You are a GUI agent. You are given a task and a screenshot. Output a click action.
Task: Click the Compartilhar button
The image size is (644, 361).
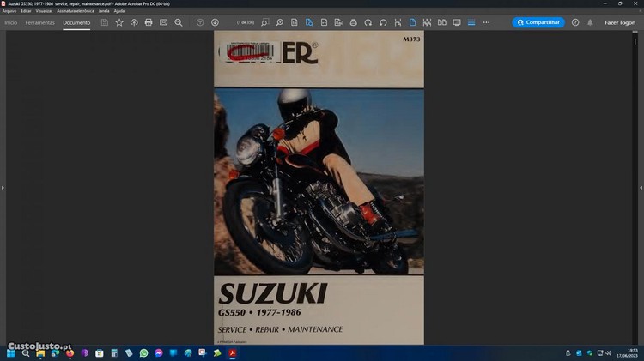point(538,22)
